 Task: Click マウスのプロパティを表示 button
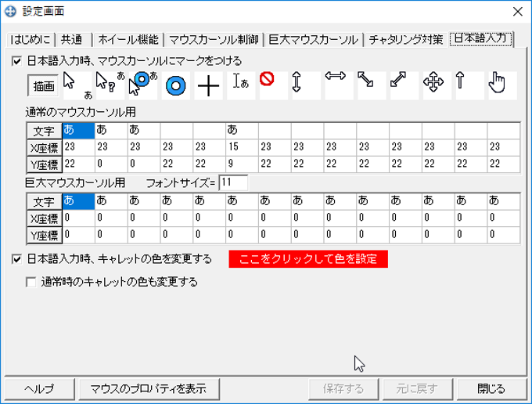coord(149,388)
